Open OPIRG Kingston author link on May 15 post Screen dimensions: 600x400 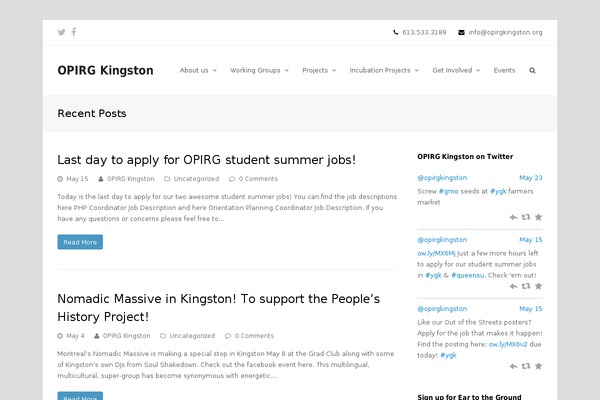[130, 179]
